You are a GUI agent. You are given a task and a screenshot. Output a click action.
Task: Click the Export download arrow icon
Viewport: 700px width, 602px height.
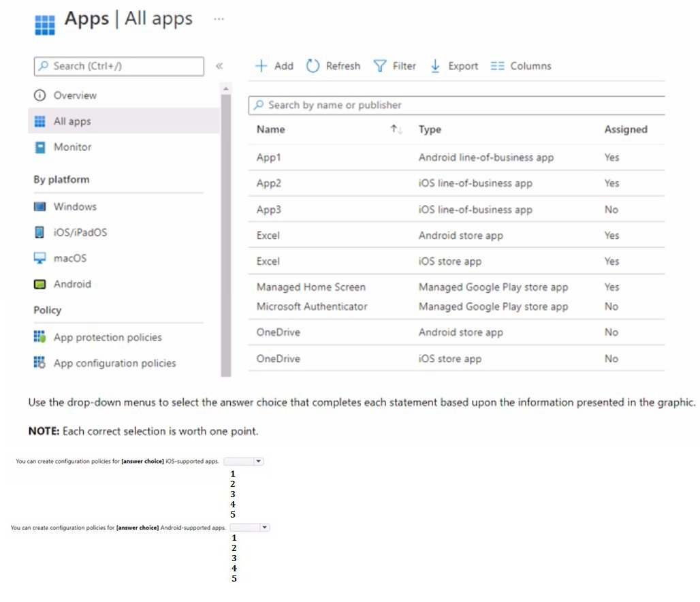435,66
